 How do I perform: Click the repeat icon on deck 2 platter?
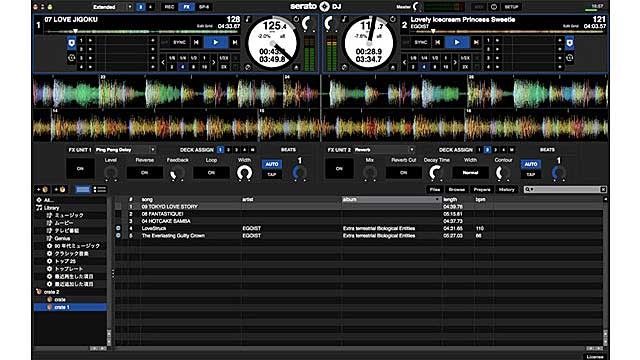393,19
